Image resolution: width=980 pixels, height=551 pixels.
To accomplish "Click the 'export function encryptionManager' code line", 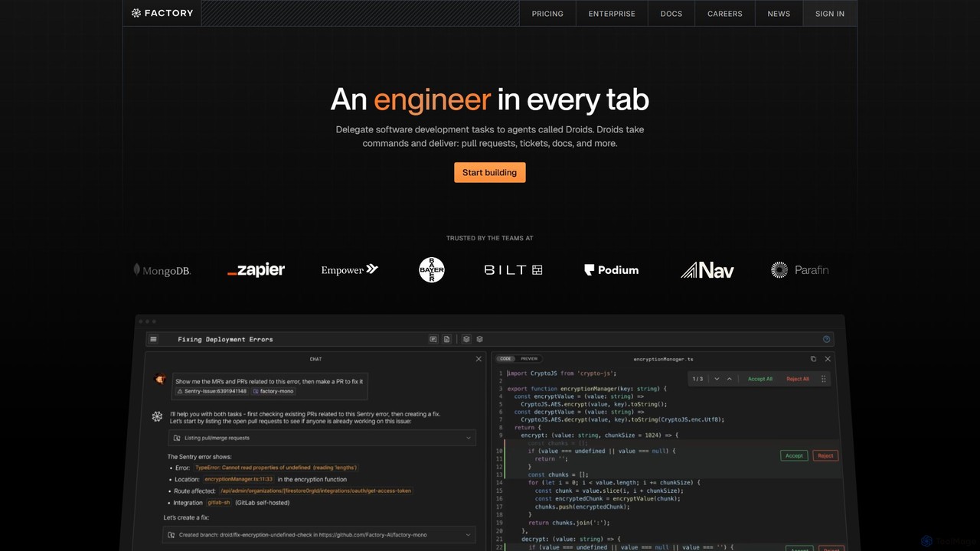I will point(587,389).
